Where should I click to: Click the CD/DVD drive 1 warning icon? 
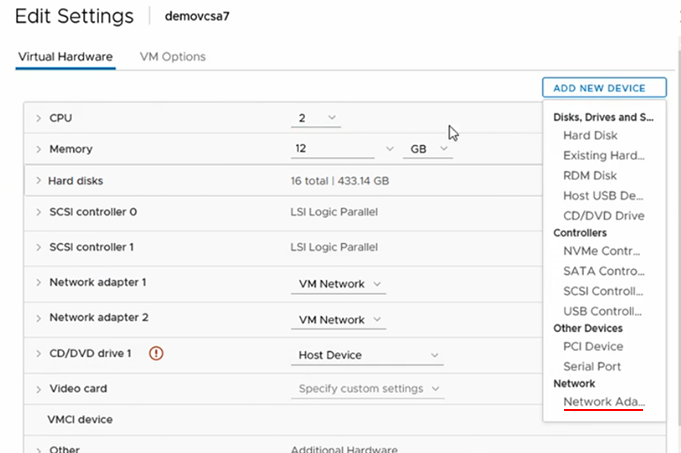[156, 353]
